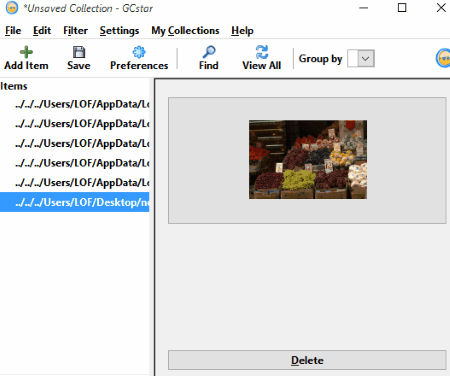Viewport: 450px width, 376px height.
Task: Click the Find magnifier icon
Action: point(209,52)
